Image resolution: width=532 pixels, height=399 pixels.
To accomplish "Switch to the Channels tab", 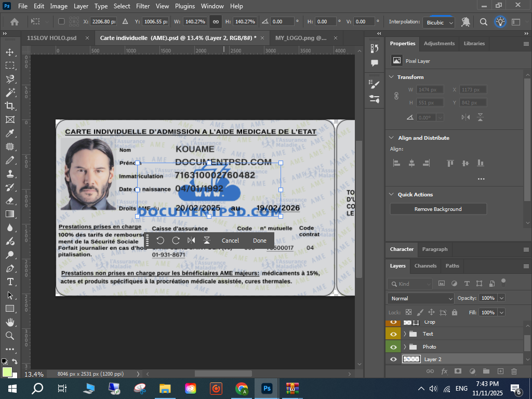I will (x=425, y=266).
